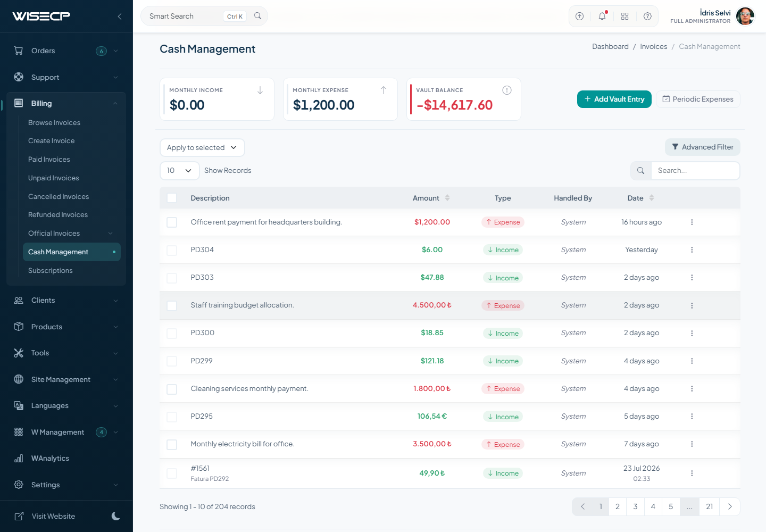Go to page 2 in pagination
This screenshot has width=766, height=532.
coord(618,506)
